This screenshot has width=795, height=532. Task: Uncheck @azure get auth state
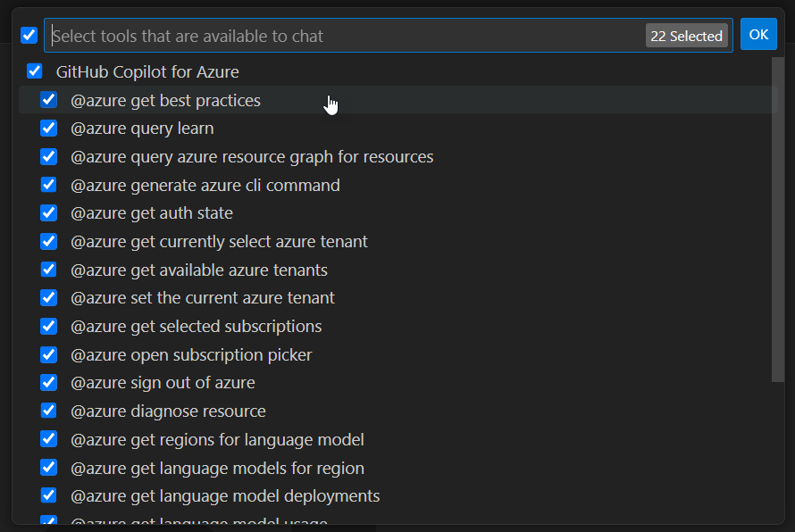(49, 213)
